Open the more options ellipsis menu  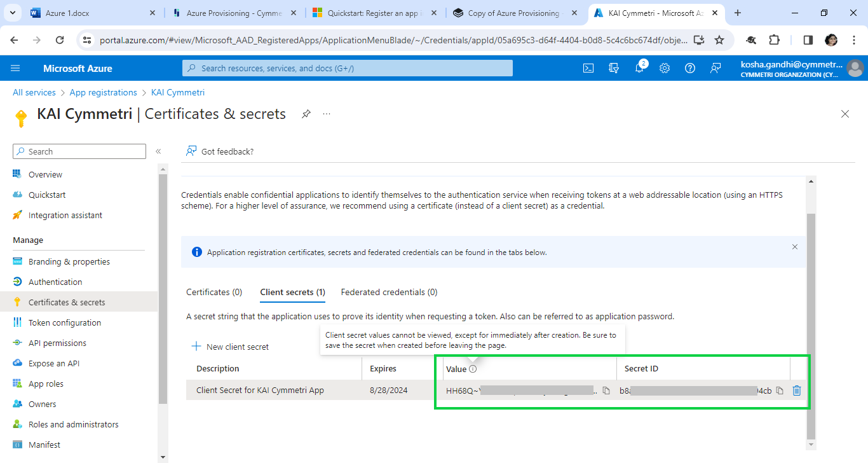tap(327, 114)
